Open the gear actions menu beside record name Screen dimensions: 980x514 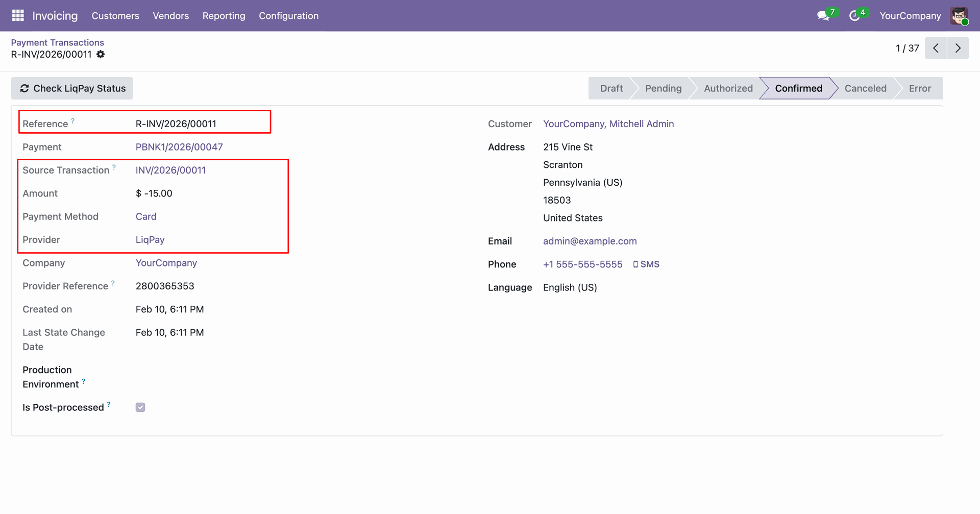(x=101, y=55)
